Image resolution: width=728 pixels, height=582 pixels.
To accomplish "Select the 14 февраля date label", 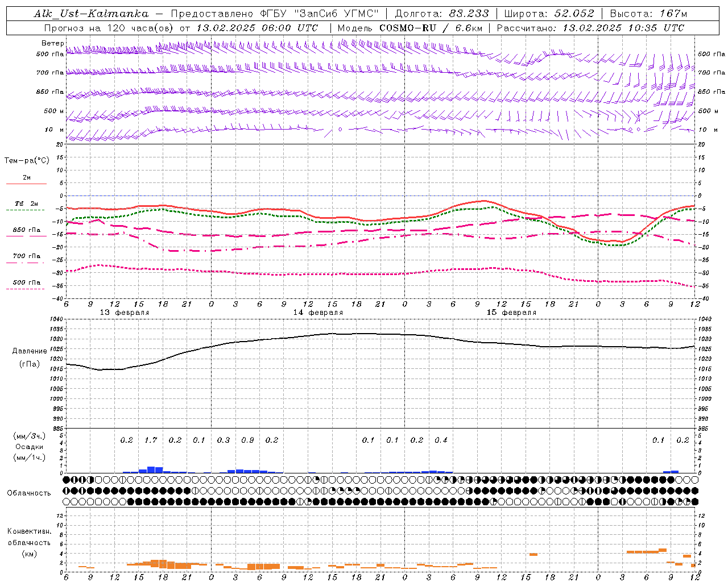I will tap(318, 313).
